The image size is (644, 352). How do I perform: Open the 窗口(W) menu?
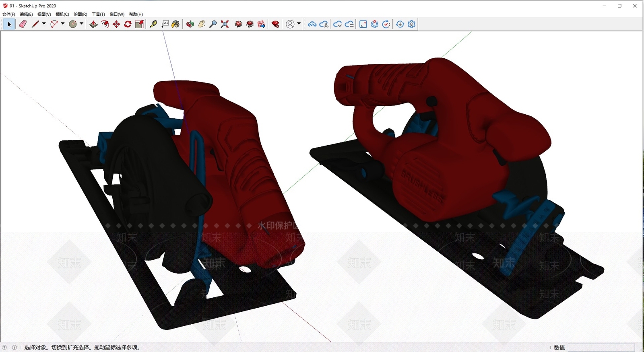pyautogui.click(x=117, y=14)
